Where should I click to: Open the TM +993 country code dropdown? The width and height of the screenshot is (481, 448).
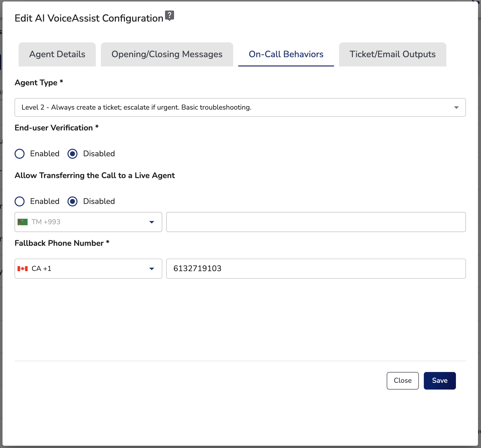point(88,222)
